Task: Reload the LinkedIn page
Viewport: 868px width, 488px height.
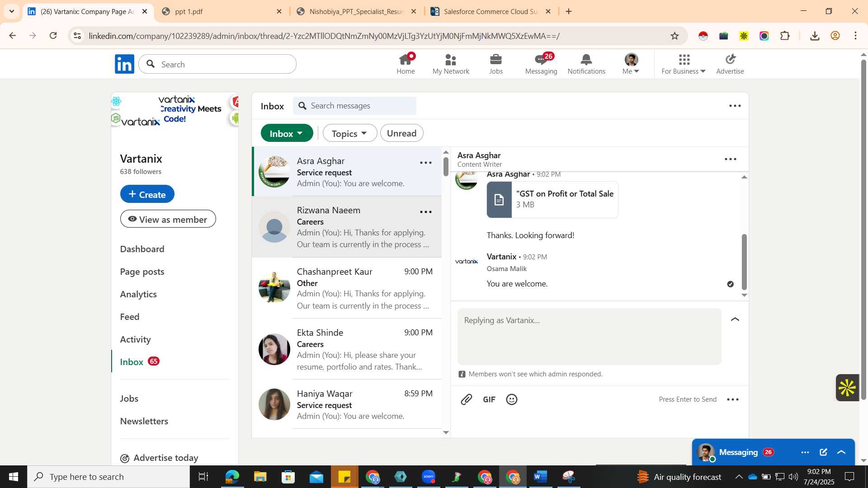Action: [53, 36]
